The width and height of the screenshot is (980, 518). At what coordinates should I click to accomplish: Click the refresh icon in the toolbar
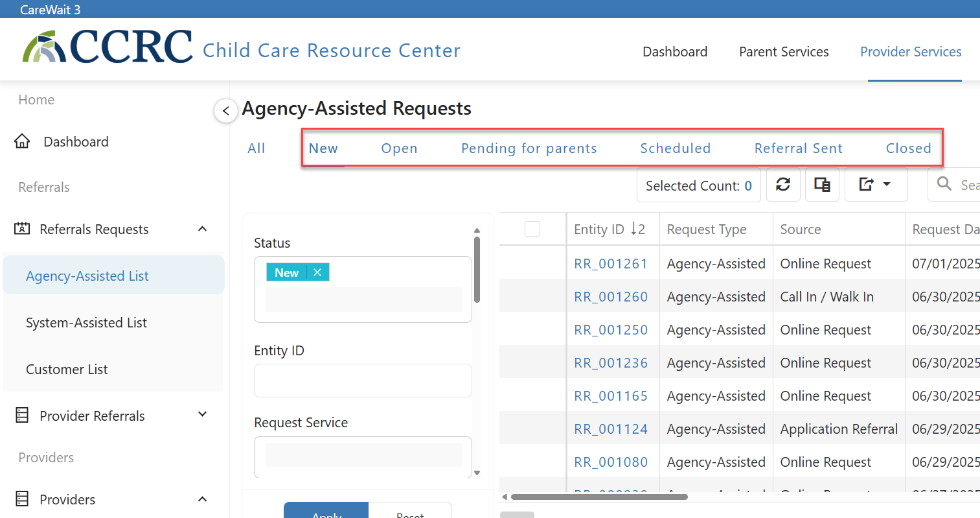click(783, 185)
